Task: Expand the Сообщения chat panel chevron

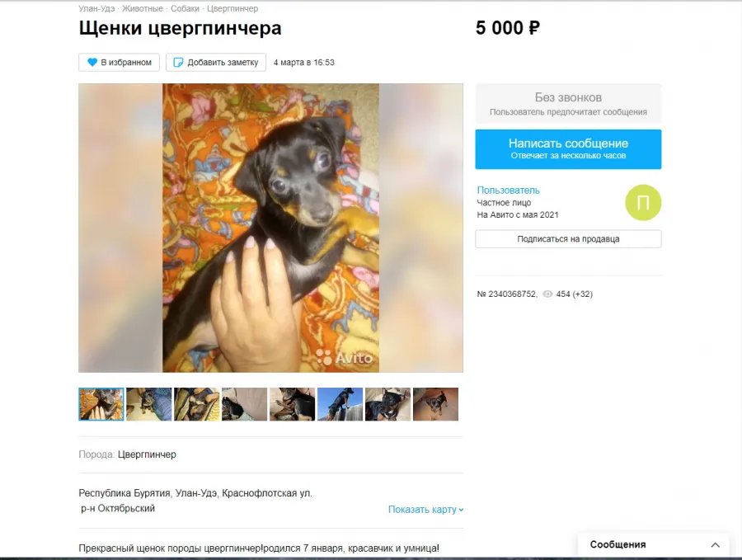Action: point(715,545)
